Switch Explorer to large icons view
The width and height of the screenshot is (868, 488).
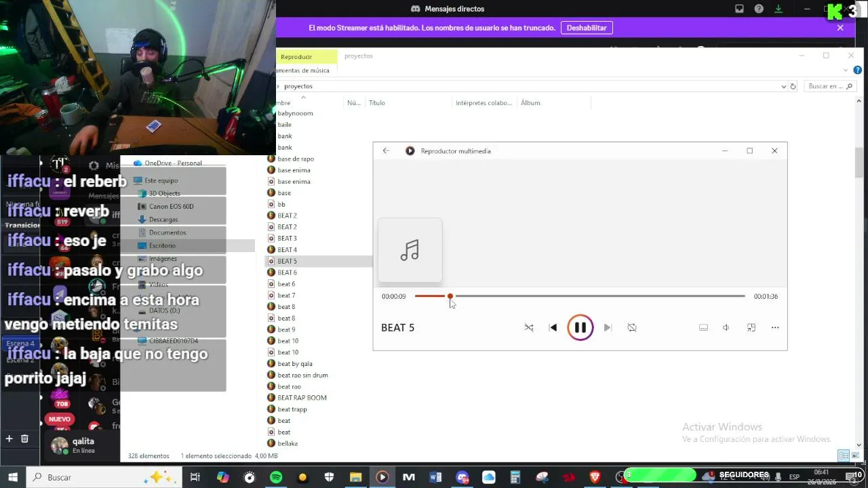tap(856, 455)
